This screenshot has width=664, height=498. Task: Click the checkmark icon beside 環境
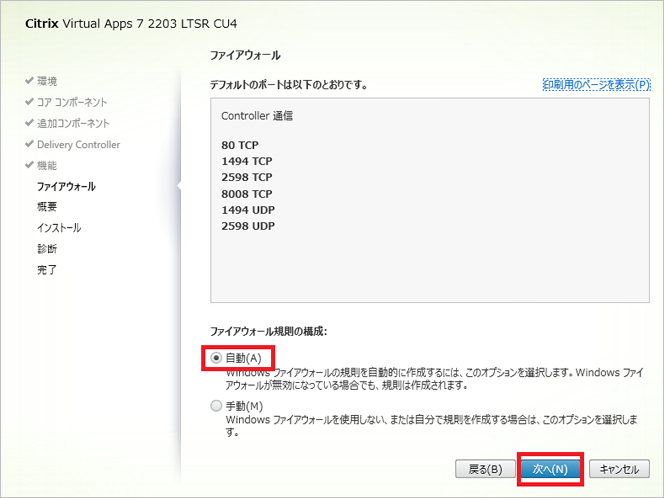pyautogui.click(x=29, y=80)
